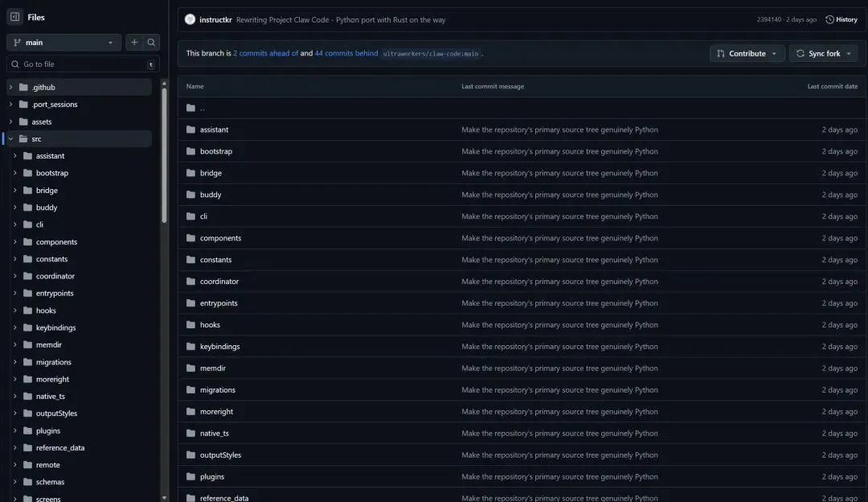Click the folder icon of the keybindings row
Viewport: 868px width, 502px height.
(x=191, y=346)
